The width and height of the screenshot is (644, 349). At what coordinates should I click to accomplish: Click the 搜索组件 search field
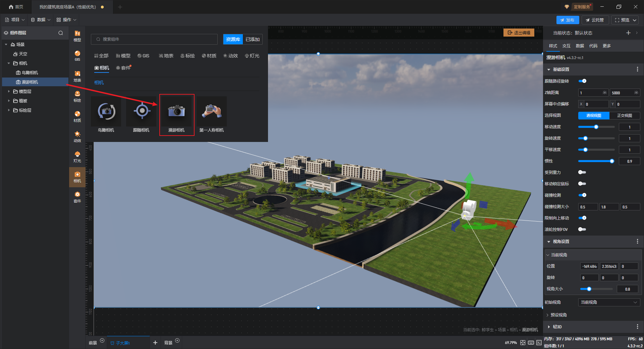tap(154, 39)
